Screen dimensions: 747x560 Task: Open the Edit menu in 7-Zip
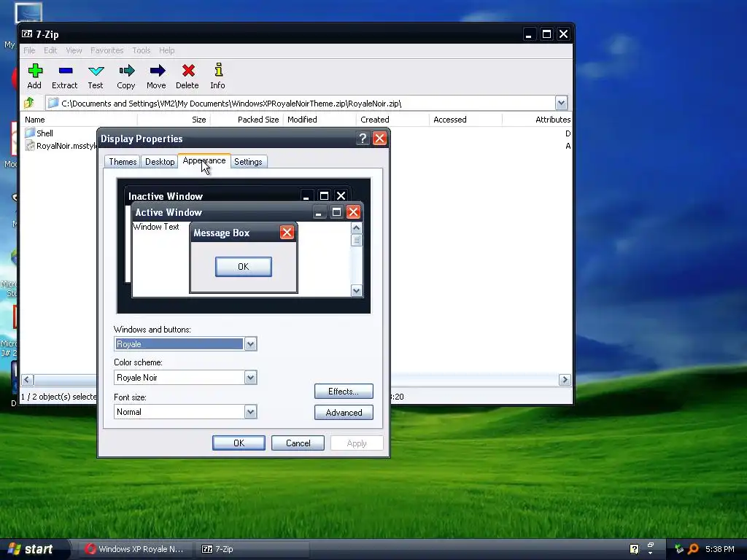[x=50, y=50]
